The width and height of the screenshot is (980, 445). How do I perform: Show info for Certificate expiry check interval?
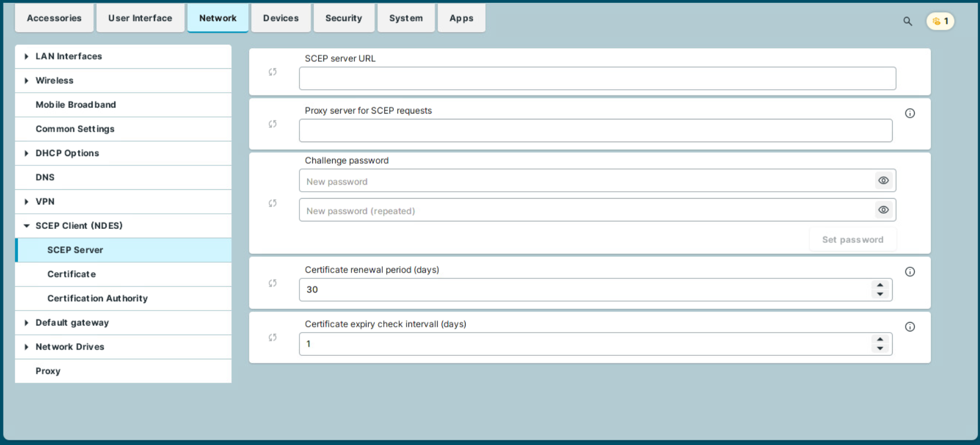click(x=910, y=327)
